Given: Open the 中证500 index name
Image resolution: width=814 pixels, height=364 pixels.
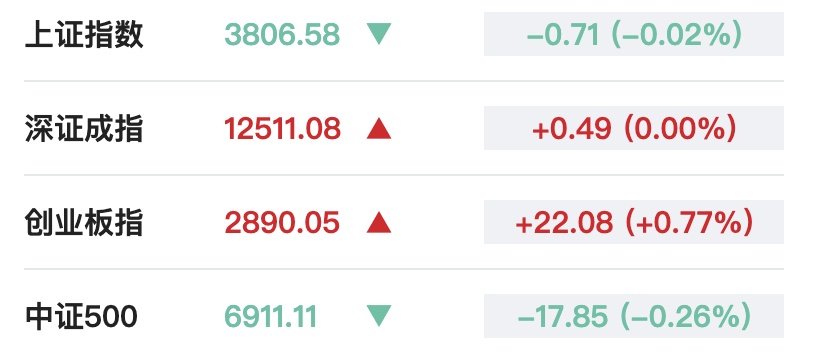Looking at the screenshot, I should tap(82, 317).
